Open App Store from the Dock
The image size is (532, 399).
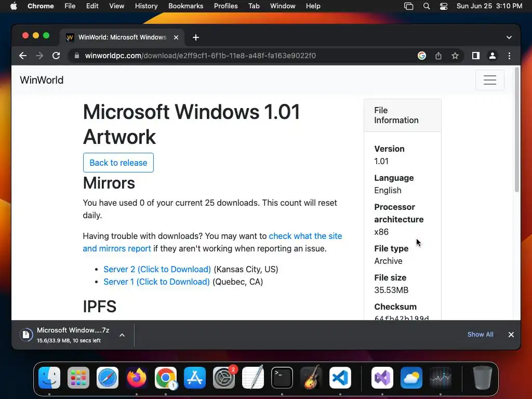pyautogui.click(x=195, y=378)
